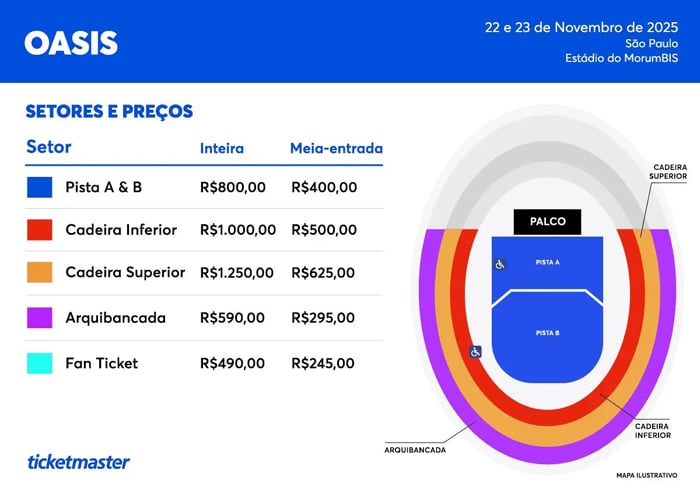Select the blue Pista A & B swatch
Image resolution: width=700 pixels, height=494 pixels.
click(x=40, y=187)
